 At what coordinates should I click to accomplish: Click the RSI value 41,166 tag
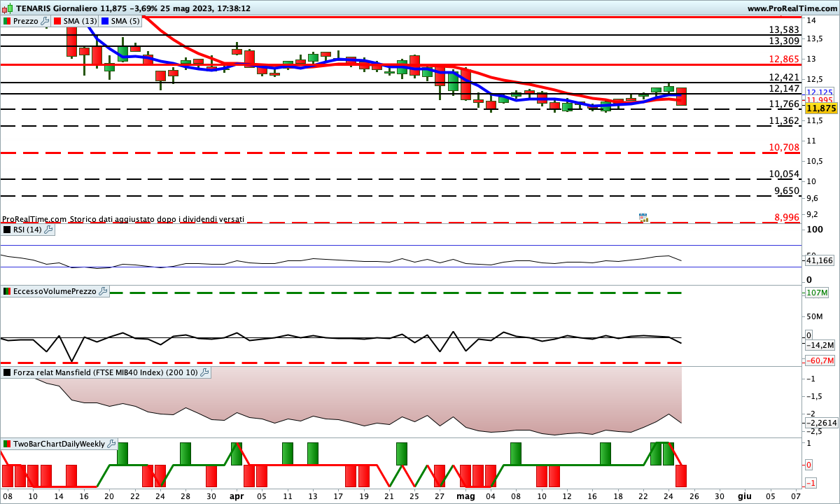click(820, 260)
